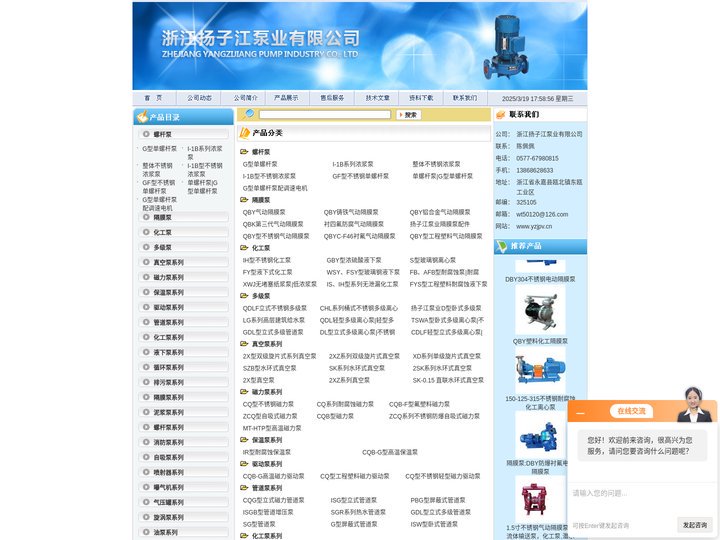This screenshot has width=720, height=540.
Task: Minimize the online chat widget
Action: pyautogui.click(x=580, y=413)
